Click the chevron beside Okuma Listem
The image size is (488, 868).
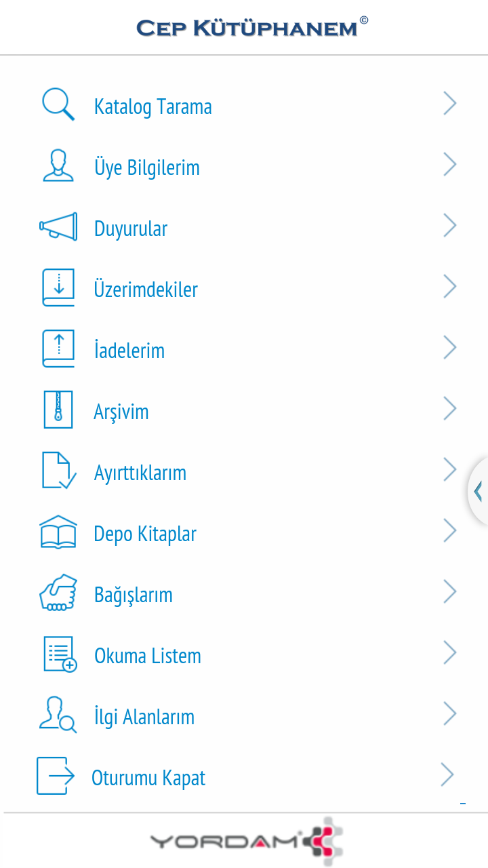coord(449,653)
